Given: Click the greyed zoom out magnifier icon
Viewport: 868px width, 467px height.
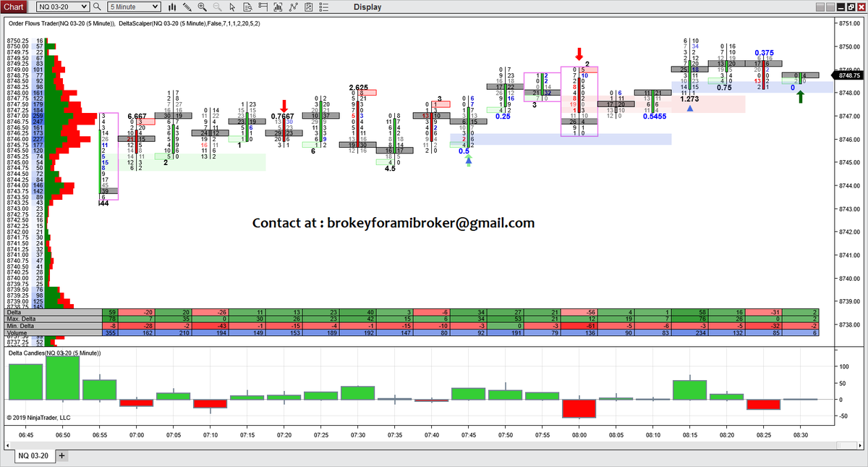Looking at the screenshot, I should tap(218, 7).
